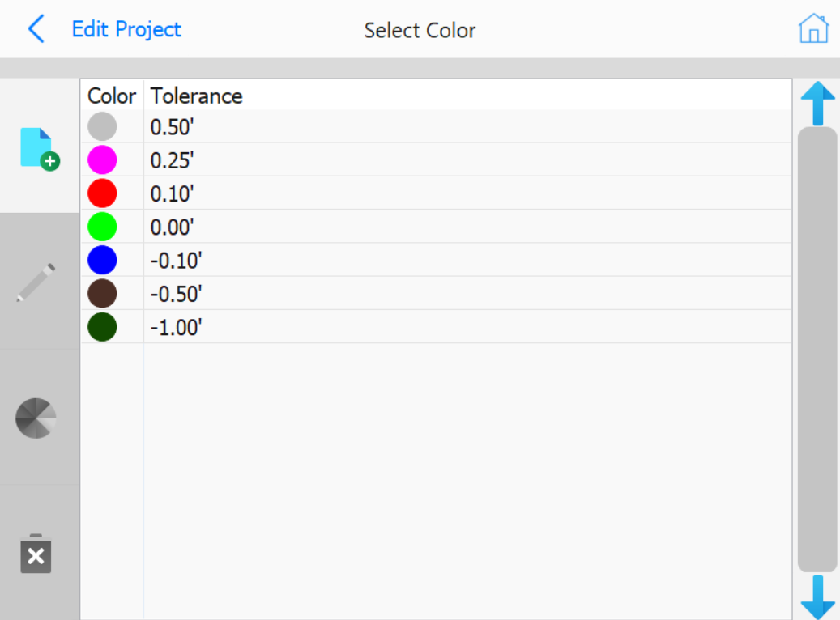
Task: Click the 0.25' tolerance value
Action: tap(172, 160)
